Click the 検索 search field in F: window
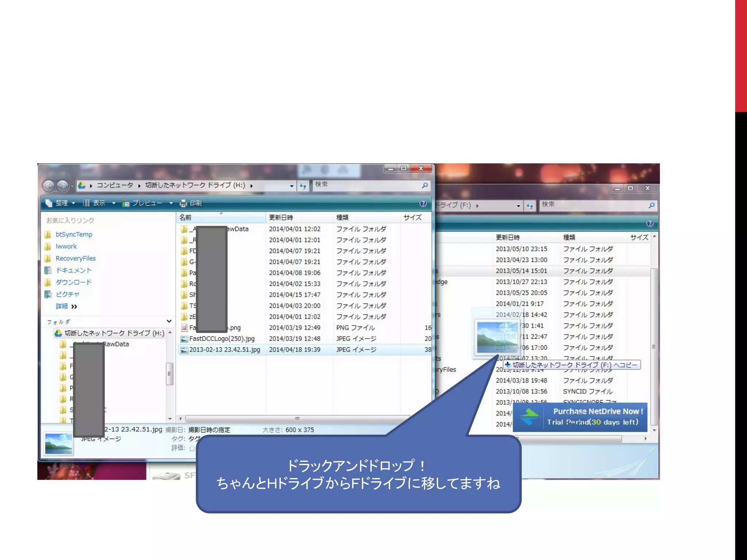 [x=591, y=205]
